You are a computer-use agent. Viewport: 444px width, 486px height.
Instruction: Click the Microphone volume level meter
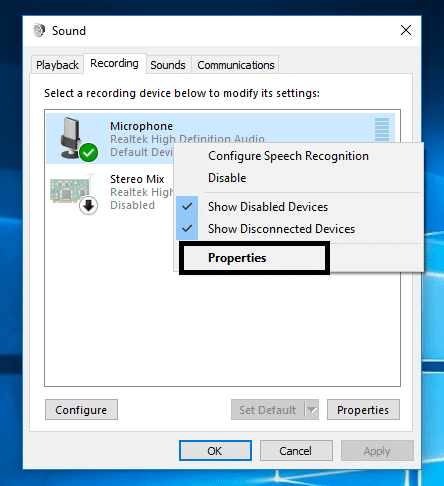382,129
